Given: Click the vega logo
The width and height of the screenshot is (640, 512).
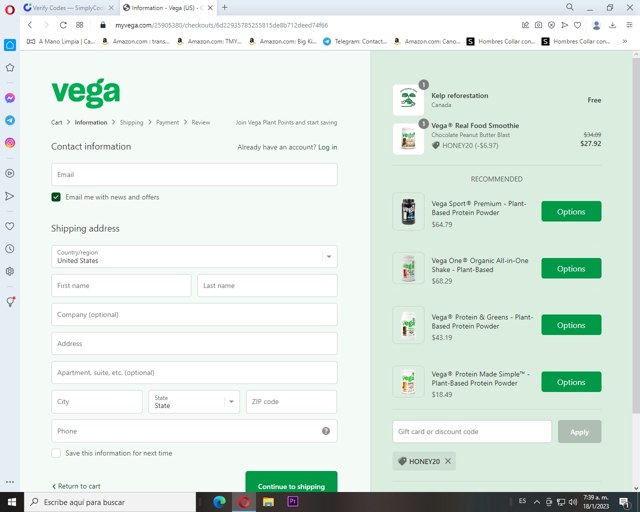Looking at the screenshot, I should click(86, 93).
